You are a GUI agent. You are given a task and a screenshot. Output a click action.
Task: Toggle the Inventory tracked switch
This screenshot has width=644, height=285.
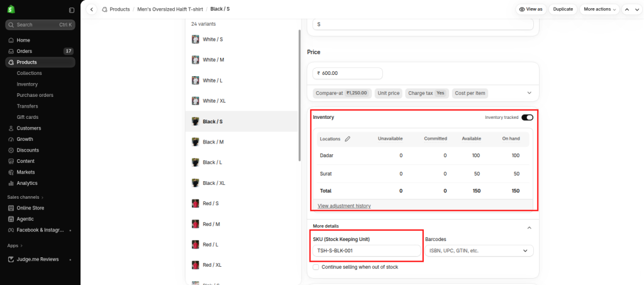pyautogui.click(x=528, y=118)
